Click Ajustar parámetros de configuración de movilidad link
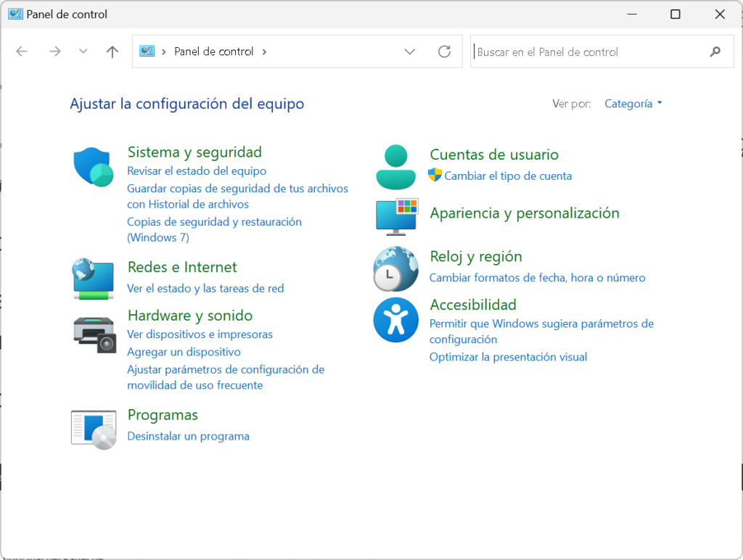 click(226, 377)
